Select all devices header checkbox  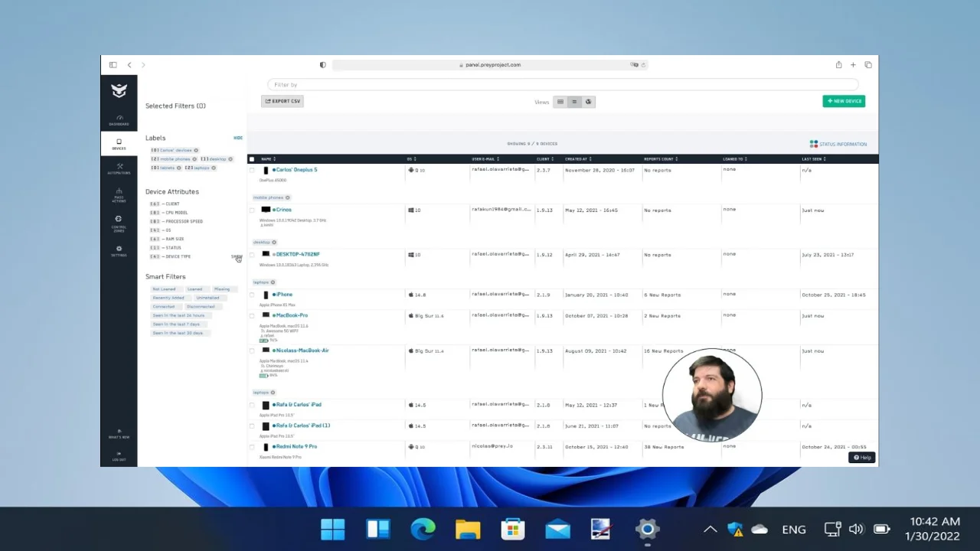[252, 159]
